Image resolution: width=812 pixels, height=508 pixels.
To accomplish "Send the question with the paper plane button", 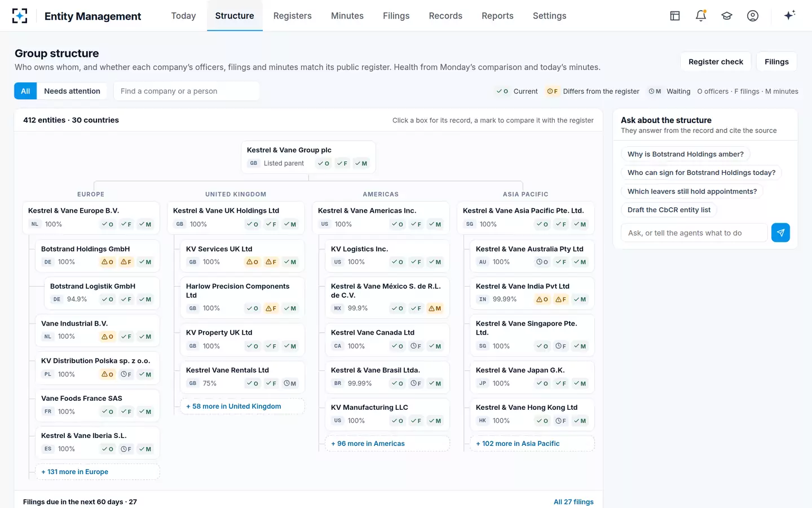I will click(x=780, y=233).
